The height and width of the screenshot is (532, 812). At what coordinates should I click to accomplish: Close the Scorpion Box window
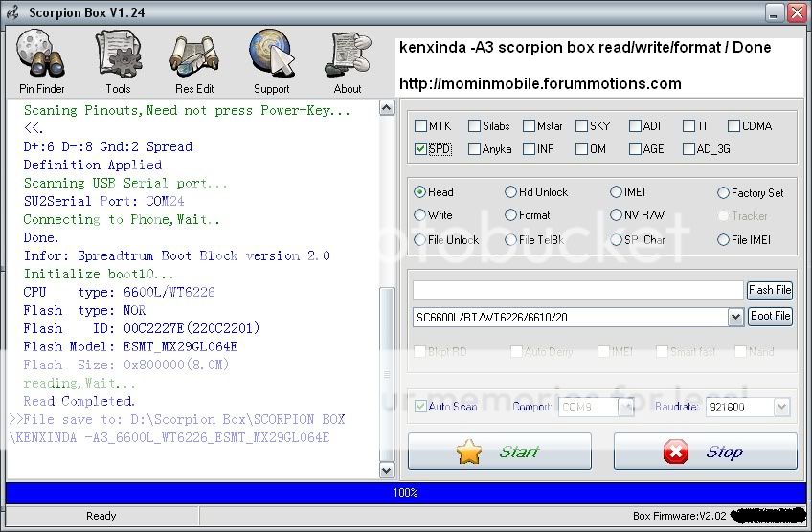[797, 12]
